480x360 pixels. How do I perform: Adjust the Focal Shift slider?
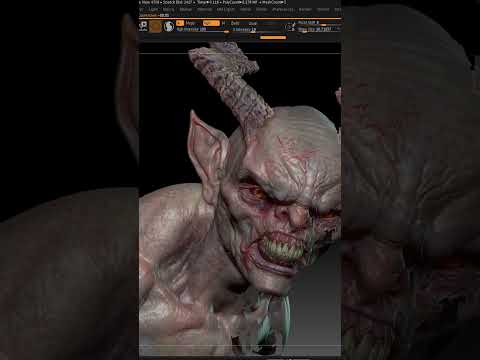(x=318, y=23)
